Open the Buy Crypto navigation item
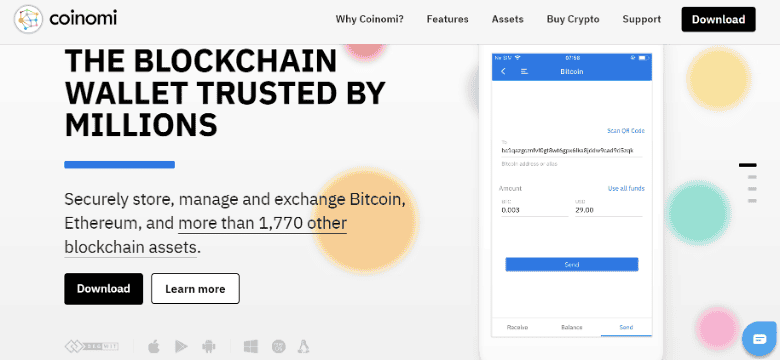 coord(573,19)
